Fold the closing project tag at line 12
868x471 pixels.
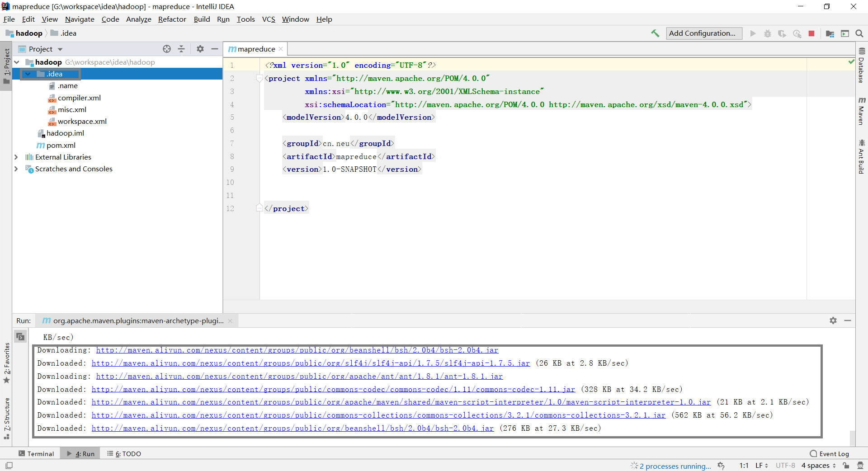point(259,208)
